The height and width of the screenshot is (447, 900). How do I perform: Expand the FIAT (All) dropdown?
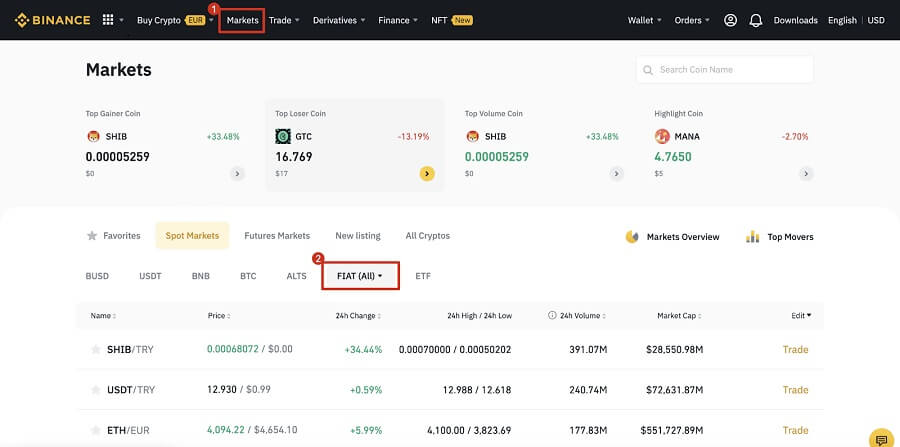click(x=360, y=276)
